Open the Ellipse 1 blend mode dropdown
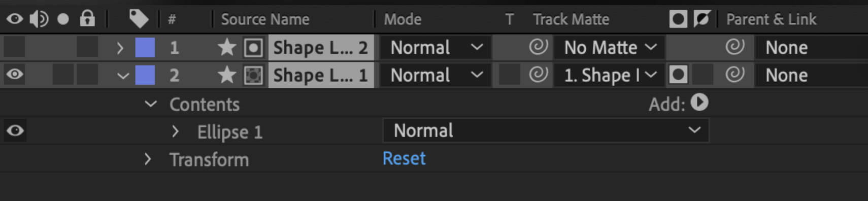868x201 pixels. [546, 131]
